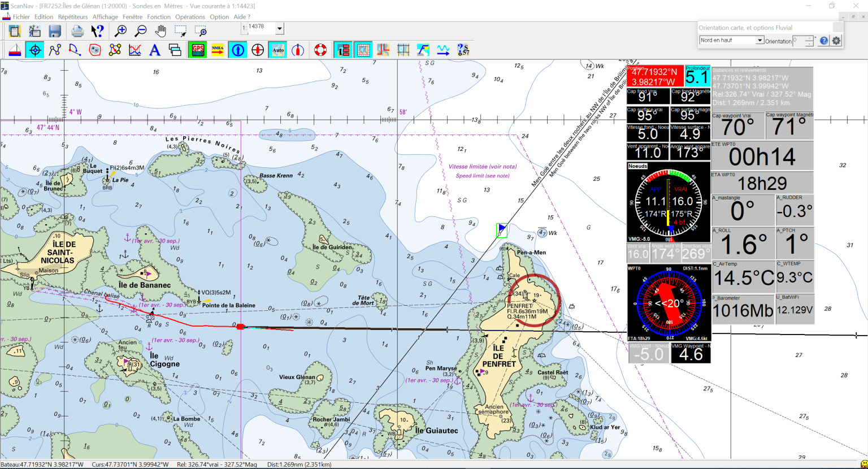Click the GPS connection icon
The height and width of the screenshot is (469, 868).
[x=198, y=50]
